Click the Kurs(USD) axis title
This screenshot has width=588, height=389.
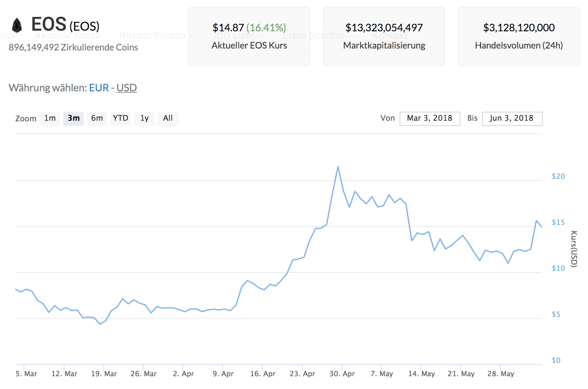pyautogui.click(x=574, y=249)
